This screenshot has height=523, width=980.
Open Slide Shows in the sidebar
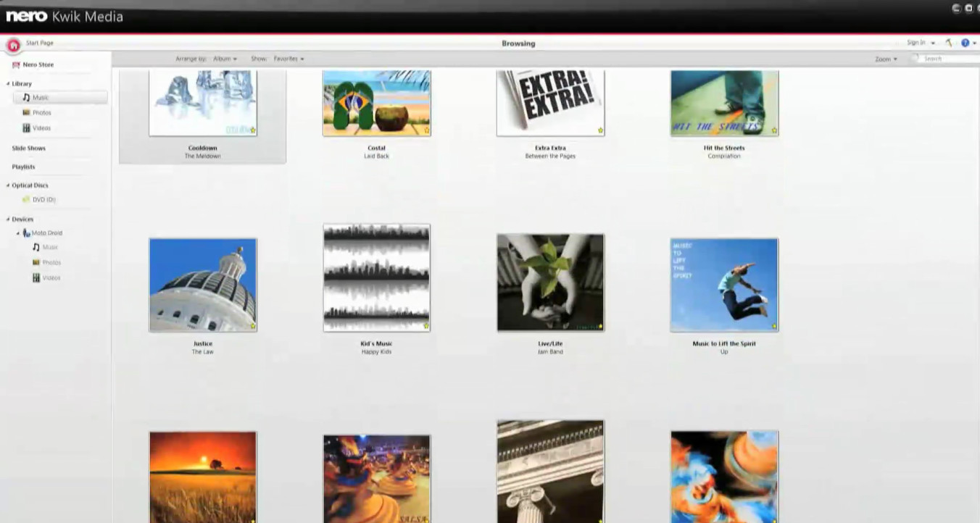pyautogui.click(x=28, y=148)
